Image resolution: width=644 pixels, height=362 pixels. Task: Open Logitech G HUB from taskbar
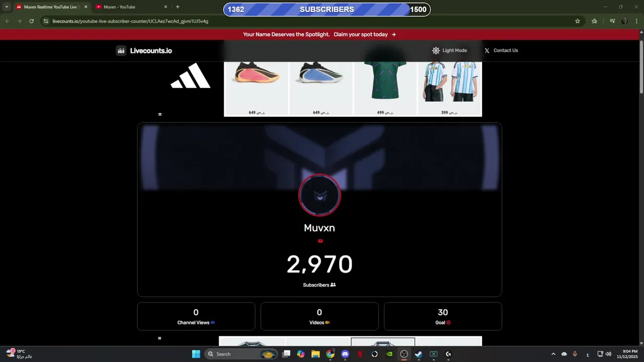coord(448,354)
